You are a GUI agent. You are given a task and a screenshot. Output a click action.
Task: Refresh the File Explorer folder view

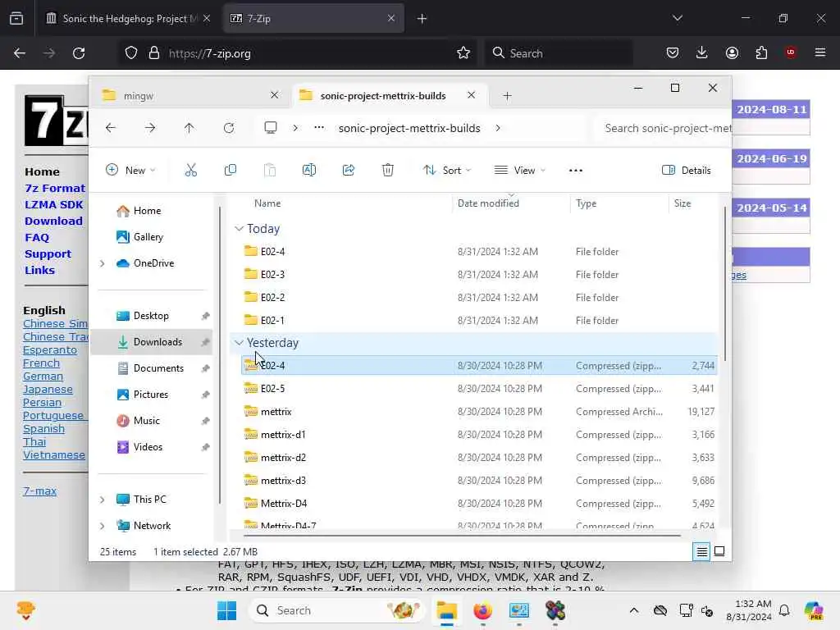click(229, 128)
